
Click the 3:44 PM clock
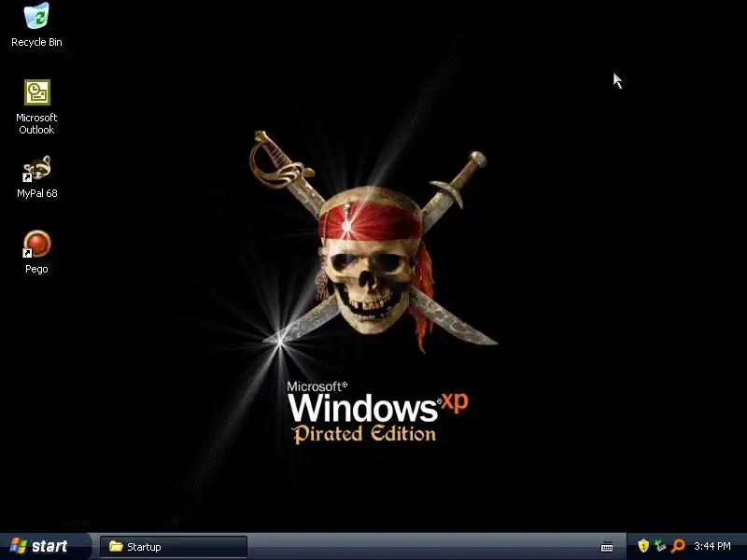712,546
